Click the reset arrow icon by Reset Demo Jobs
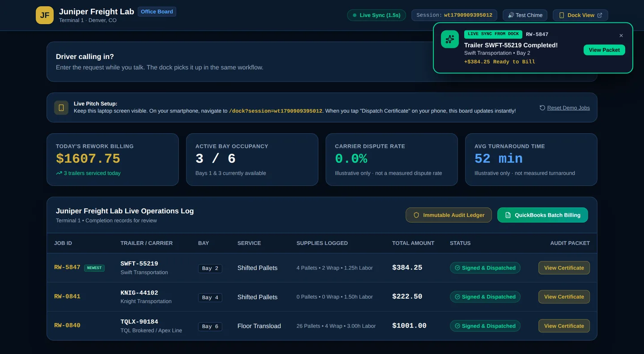This screenshot has width=644, height=354. (x=542, y=108)
